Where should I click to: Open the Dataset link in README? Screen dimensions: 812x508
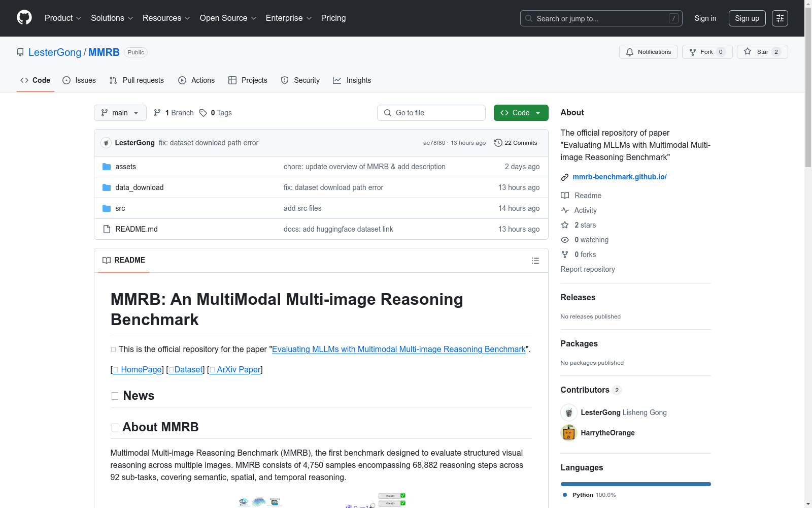(186, 369)
